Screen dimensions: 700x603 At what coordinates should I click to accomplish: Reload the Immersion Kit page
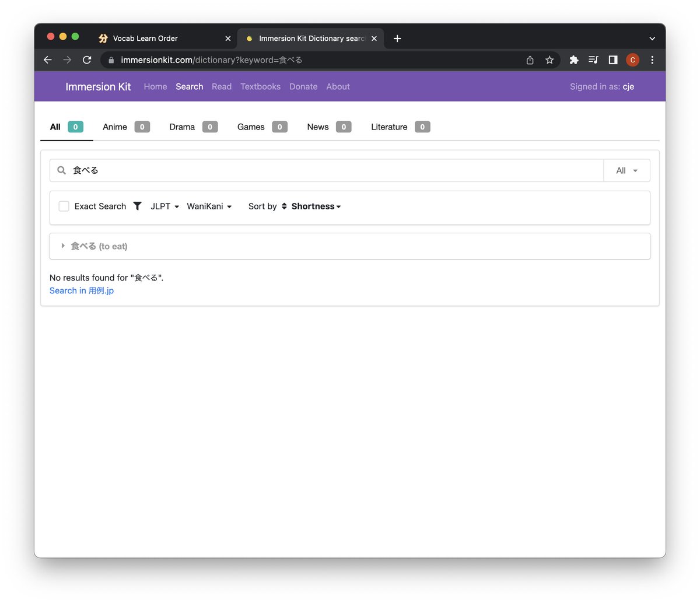point(87,60)
